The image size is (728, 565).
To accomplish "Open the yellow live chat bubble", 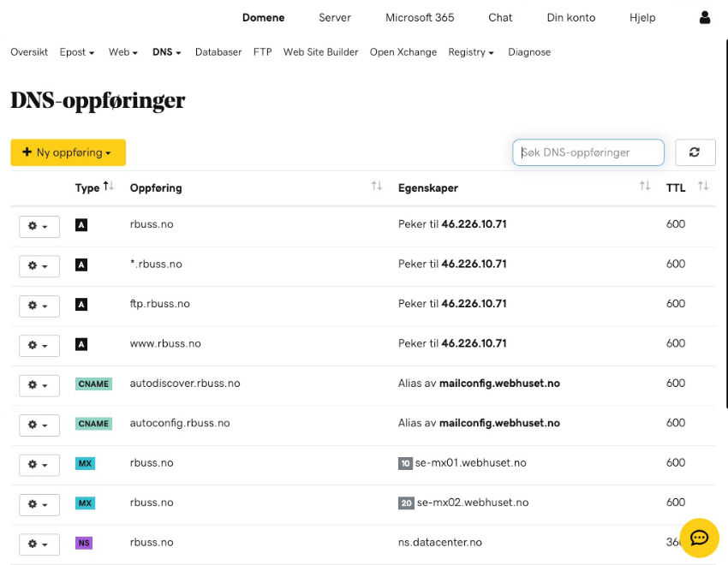I will click(699, 538).
